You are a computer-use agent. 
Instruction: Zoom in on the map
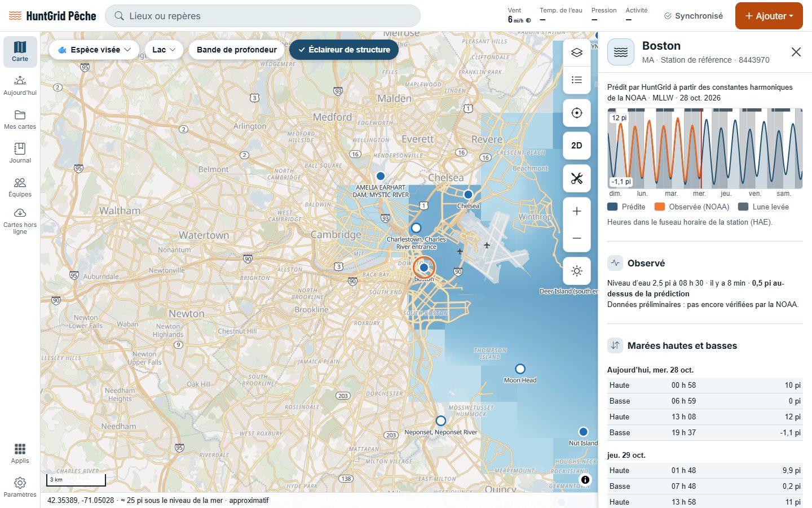[x=576, y=211]
